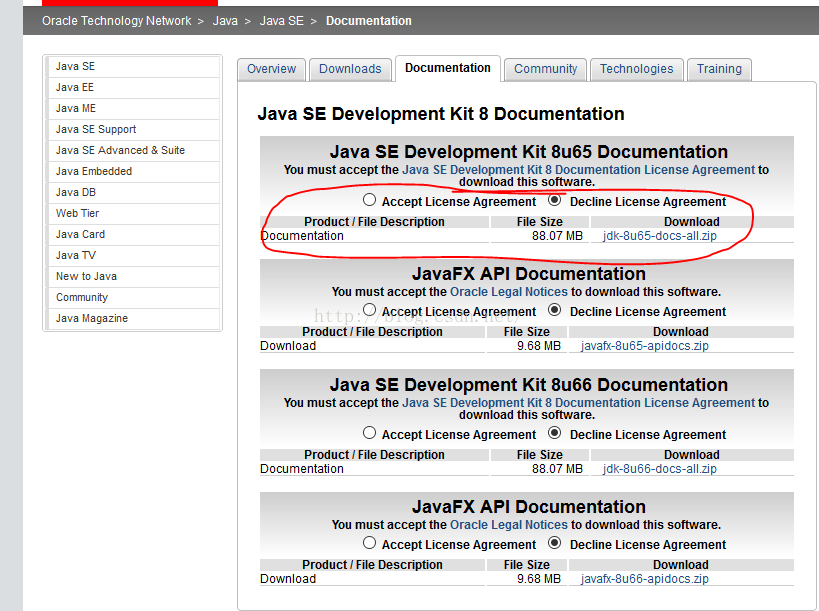
Task: Click the 9.68 MB size for javafx-8u66
Action: pyautogui.click(x=539, y=579)
